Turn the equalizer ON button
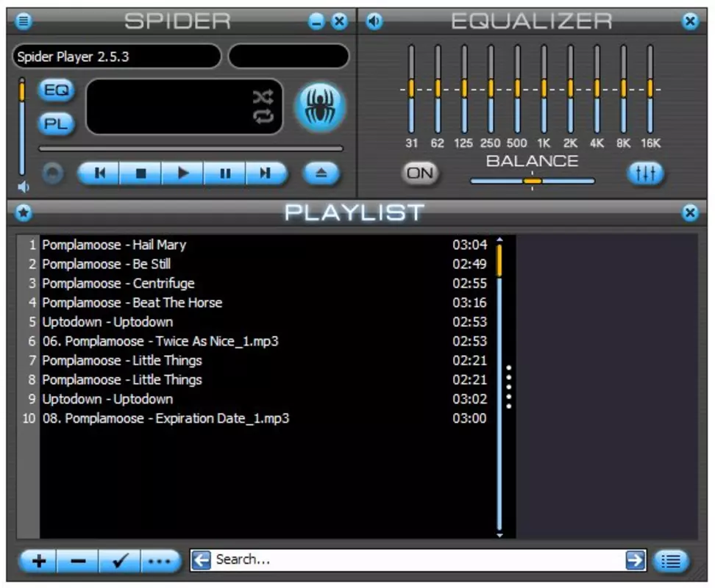The width and height of the screenshot is (715, 588). point(420,173)
